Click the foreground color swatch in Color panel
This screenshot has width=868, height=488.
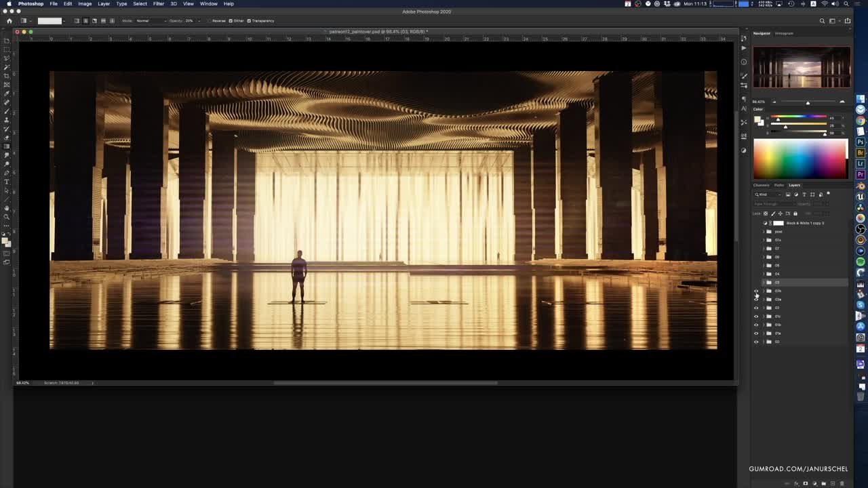click(x=757, y=119)
